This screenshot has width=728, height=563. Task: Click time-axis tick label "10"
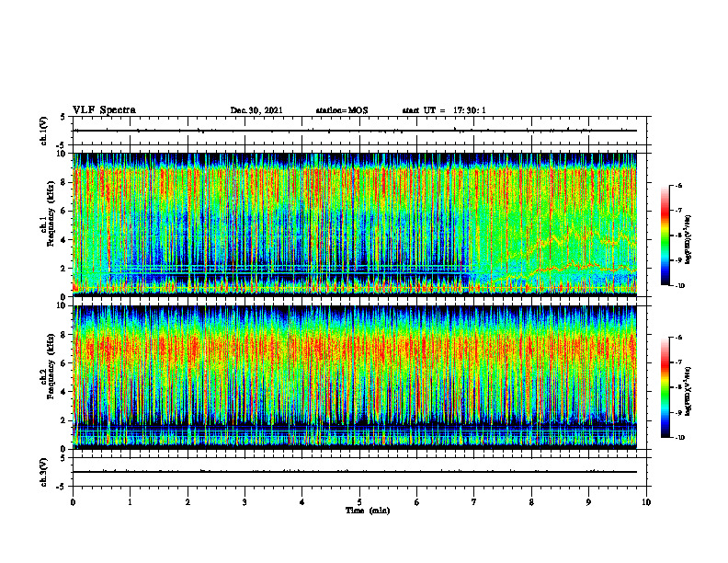[646, 502]
